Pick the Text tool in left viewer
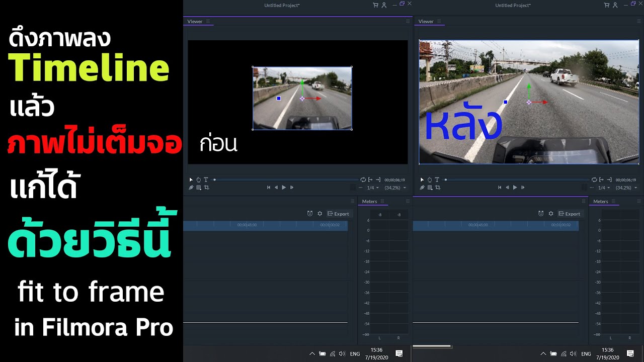 (206, 179)
